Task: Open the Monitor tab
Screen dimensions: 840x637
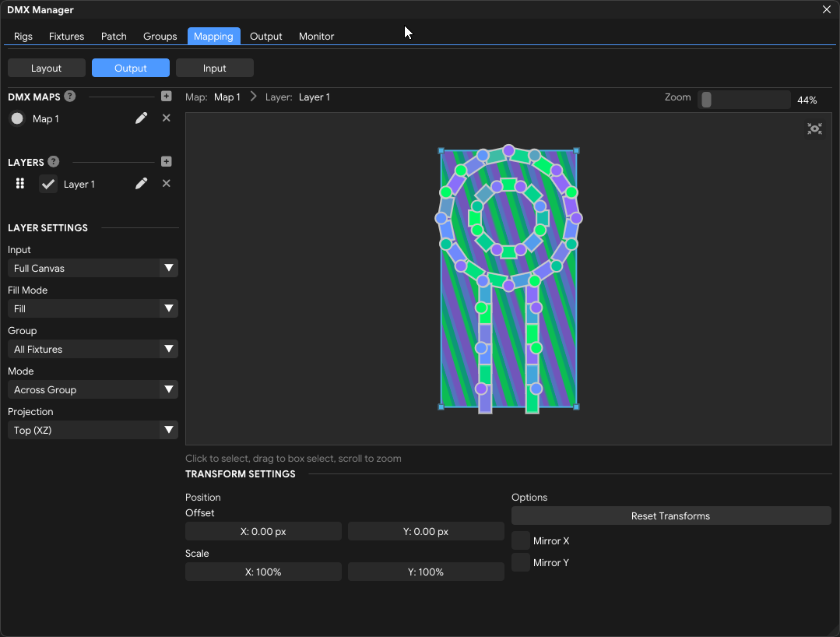Action: click(316, 36)
